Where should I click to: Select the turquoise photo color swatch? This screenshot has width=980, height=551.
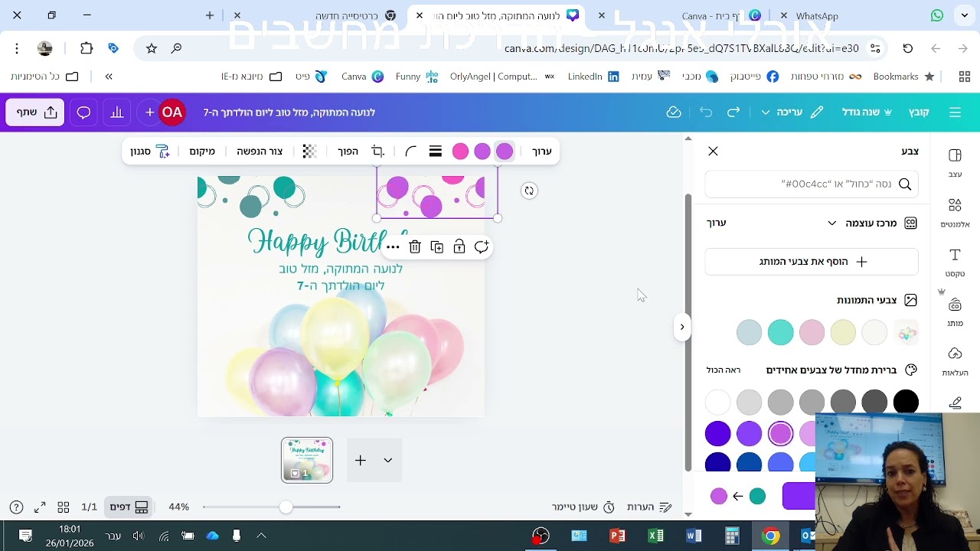coord(780,332)
